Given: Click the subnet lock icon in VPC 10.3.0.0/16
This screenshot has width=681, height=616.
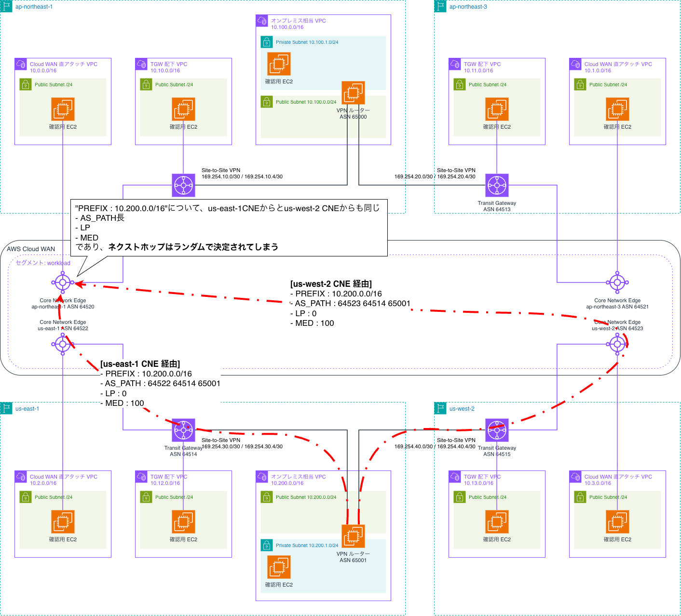Looking at the screenshot, I should [x=580, y=497].
